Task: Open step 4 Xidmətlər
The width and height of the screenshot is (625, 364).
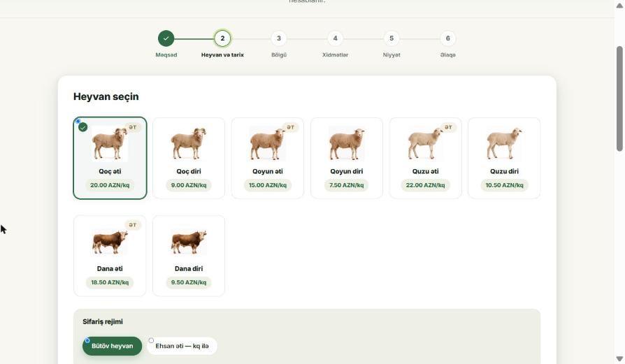Action: click(335, 38)
